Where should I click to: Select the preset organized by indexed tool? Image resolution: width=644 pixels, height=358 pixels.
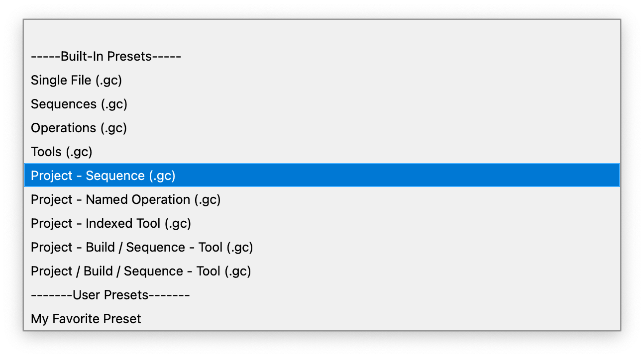111,223
